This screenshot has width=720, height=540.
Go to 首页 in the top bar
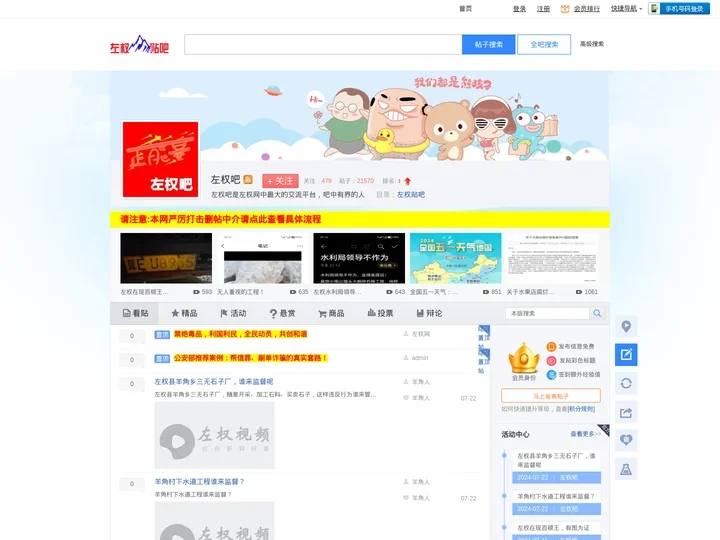tap(466, 9)
